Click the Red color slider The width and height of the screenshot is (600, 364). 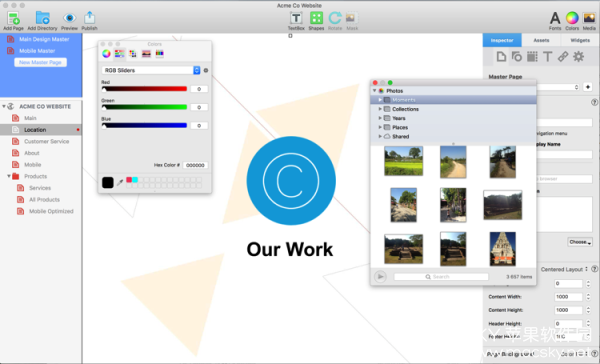pyautogui.click(x=144, y=89)
